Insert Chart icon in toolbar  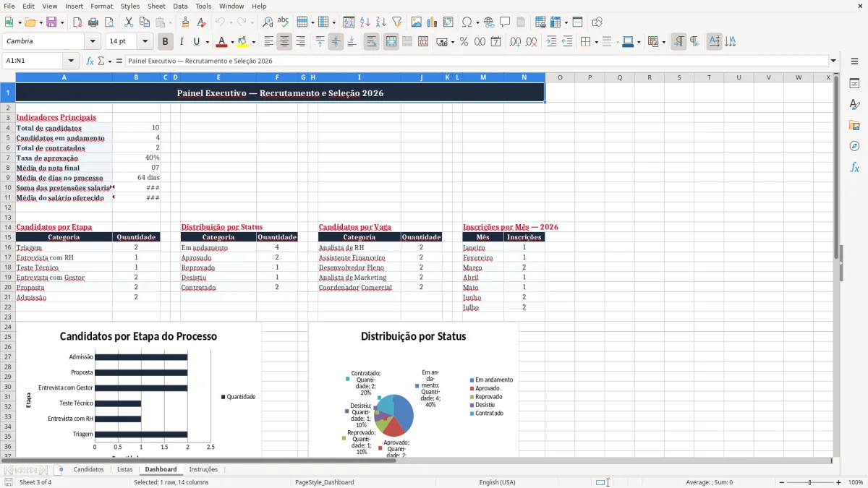(433, 22)
